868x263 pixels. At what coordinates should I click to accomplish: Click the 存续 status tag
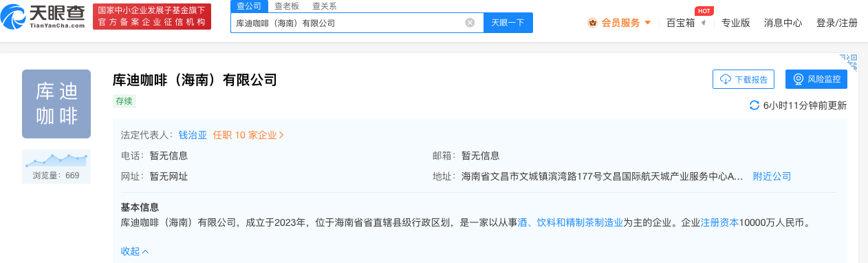tap(124, 101)
